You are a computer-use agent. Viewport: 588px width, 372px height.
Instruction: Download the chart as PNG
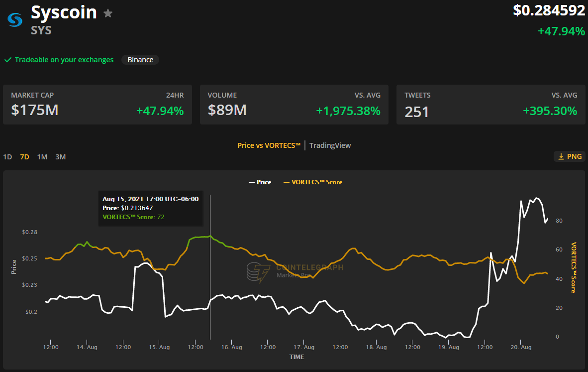pyautogui.click(x=570, y=156)
